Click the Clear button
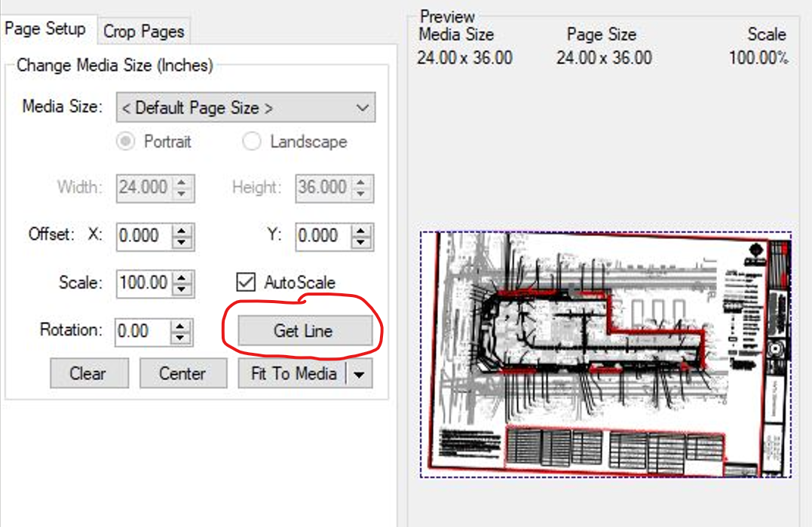 pos(88,373)
